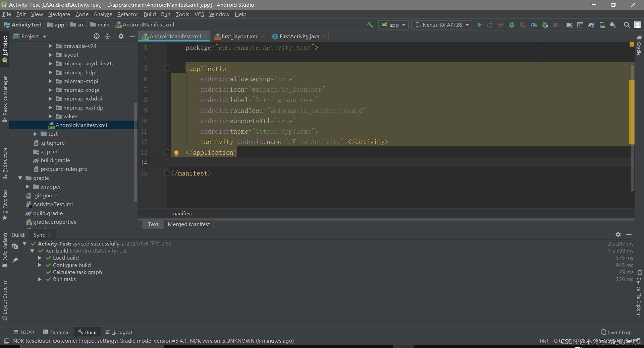Open the app run configuration dropdown
The height and width of the screenshot is (348, 644).
393,25
